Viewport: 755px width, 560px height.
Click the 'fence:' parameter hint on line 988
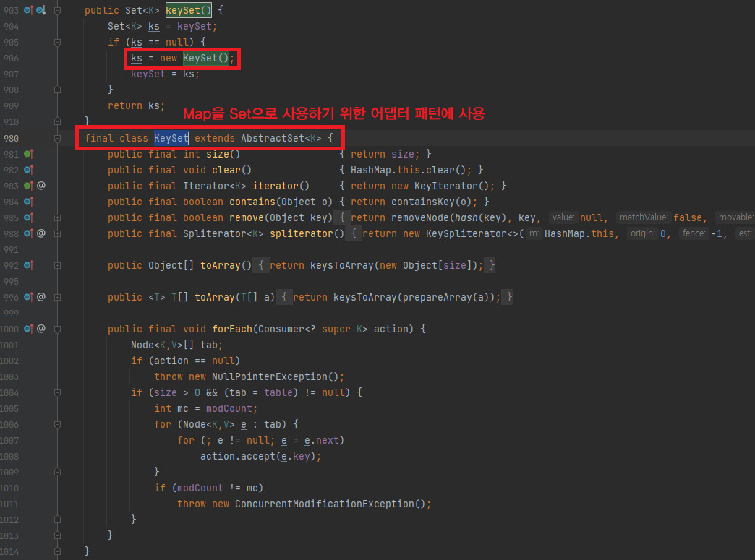coord(694,233)
